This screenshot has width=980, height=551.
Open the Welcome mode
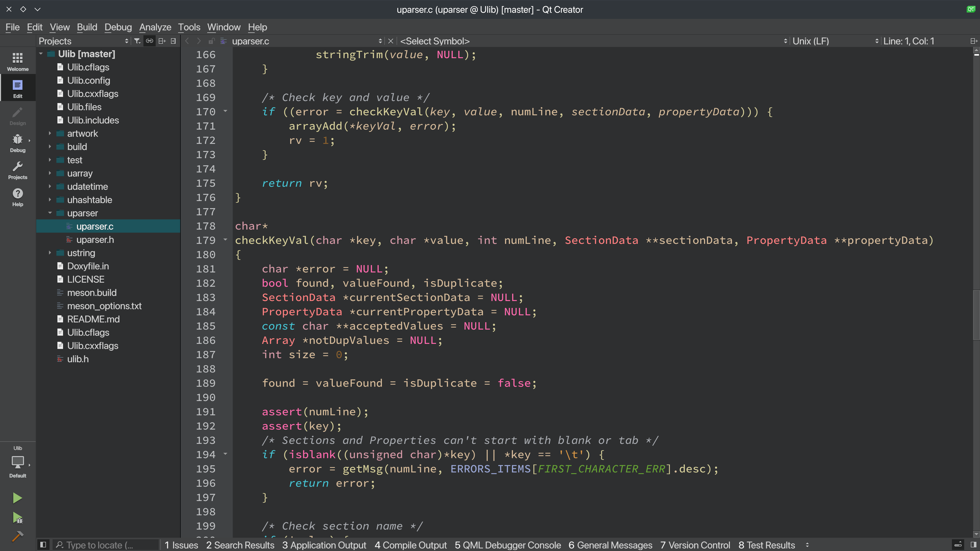(x=18, y=61)
